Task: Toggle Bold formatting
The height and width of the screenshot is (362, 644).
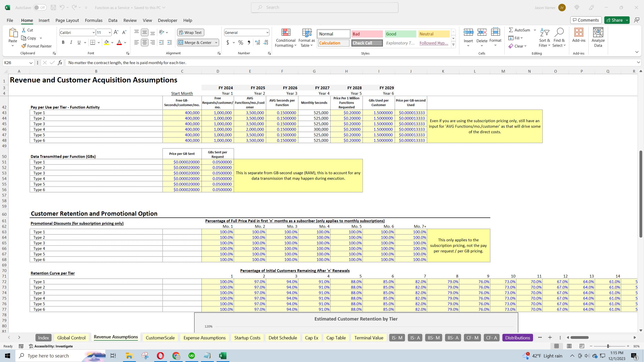Action: coord(63,42)
